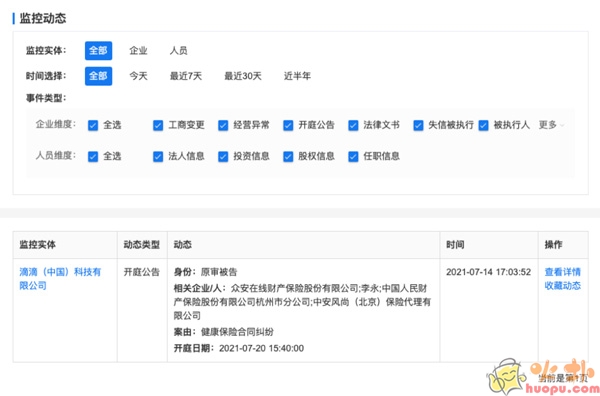Uncheck 全选 in 人员维度 row
This screenshot has height=396, width=600.
[x=93, y=156]
